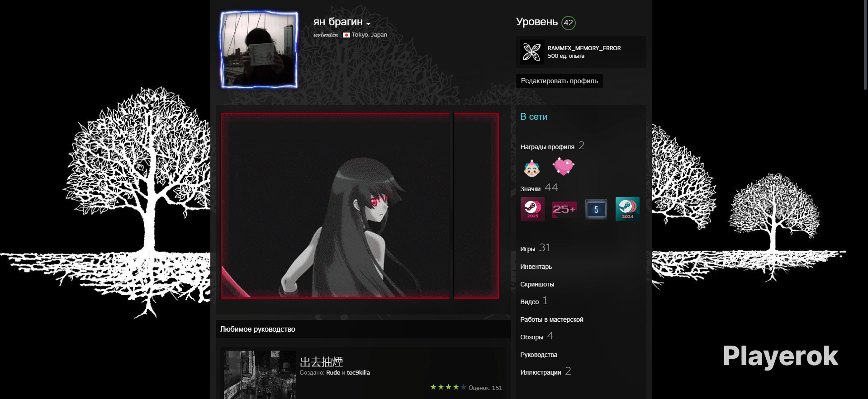Open the pink 25+ badge

pyautogui.click(x=564, y=209)
